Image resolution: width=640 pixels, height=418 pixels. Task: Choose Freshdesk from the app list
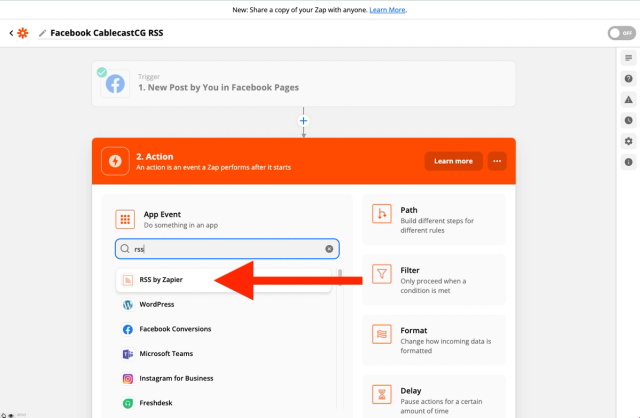point(223,403)
